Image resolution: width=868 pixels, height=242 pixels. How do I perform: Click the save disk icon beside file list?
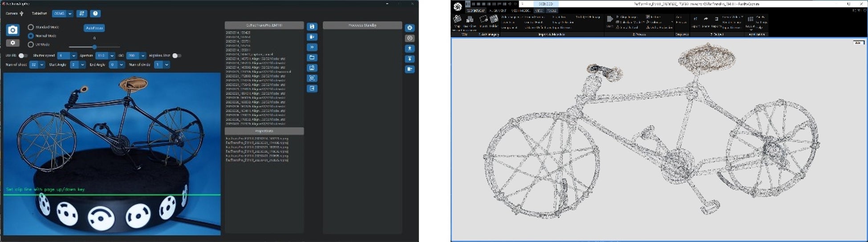312,27
